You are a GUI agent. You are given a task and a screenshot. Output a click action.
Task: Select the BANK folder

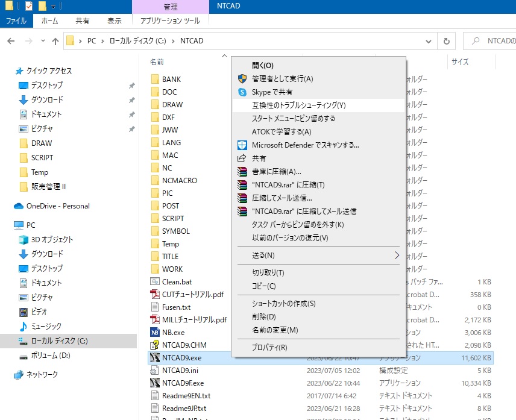[171, 80]
